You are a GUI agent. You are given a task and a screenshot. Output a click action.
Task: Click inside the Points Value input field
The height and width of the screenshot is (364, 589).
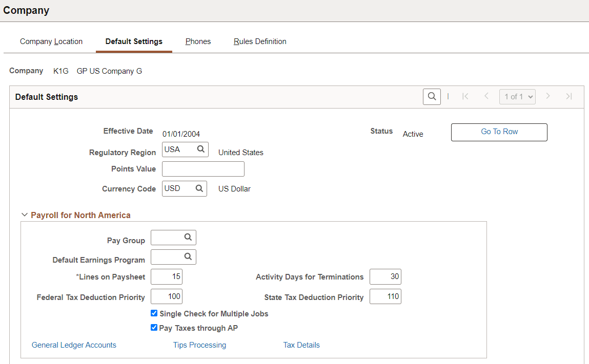coord(203,168)
